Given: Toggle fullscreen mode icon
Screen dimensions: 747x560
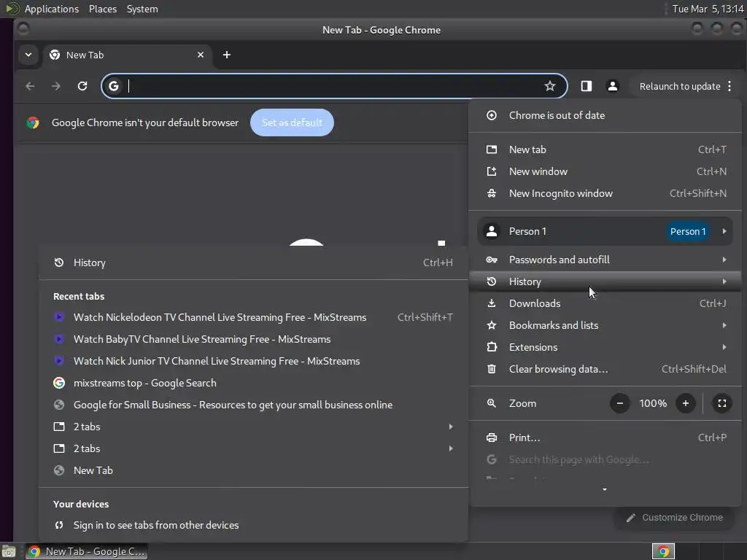Looking at the screenshot, I should 721,403.
